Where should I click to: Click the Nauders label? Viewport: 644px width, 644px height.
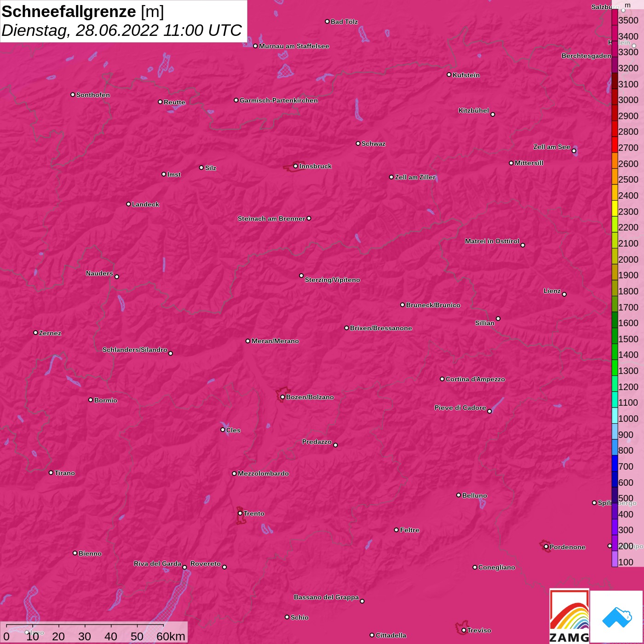coord(99,273)
